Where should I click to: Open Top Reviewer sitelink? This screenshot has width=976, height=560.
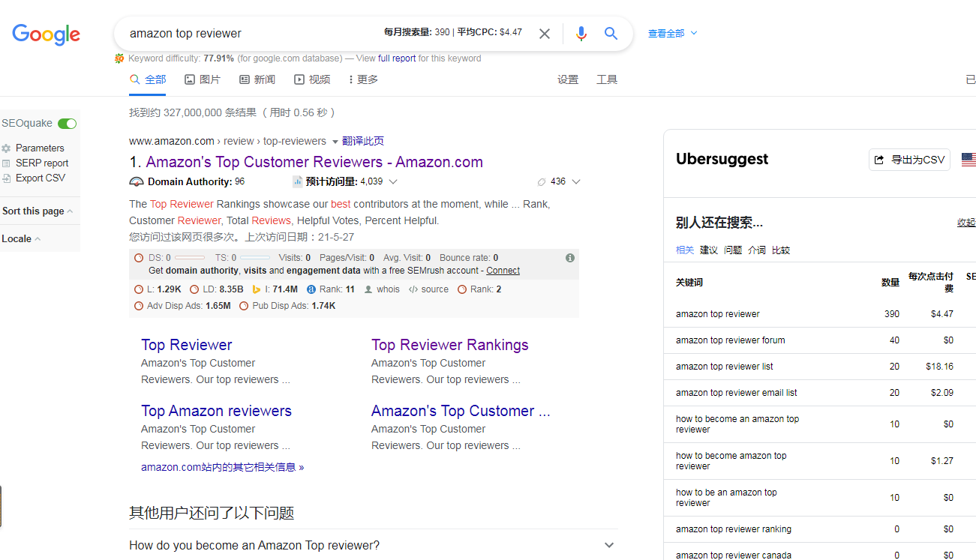pyautogui.click(x=187, y=345)
